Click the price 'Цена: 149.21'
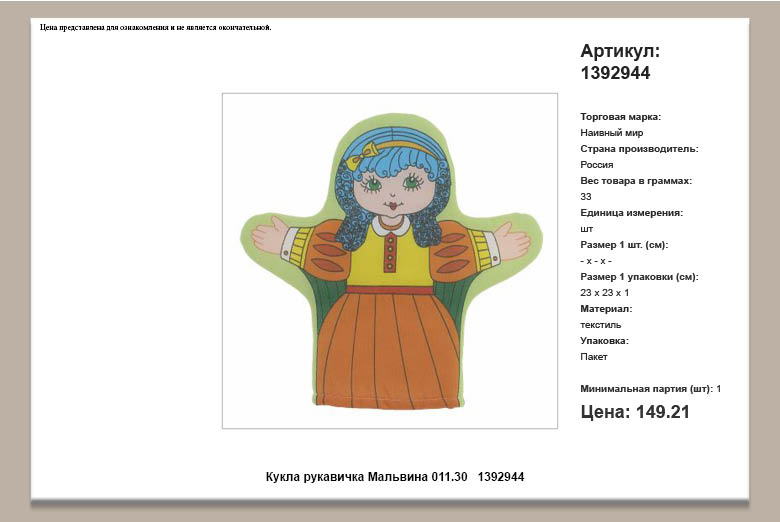The height and width of the screenshot is (522, 780). [x=635, y=412]
